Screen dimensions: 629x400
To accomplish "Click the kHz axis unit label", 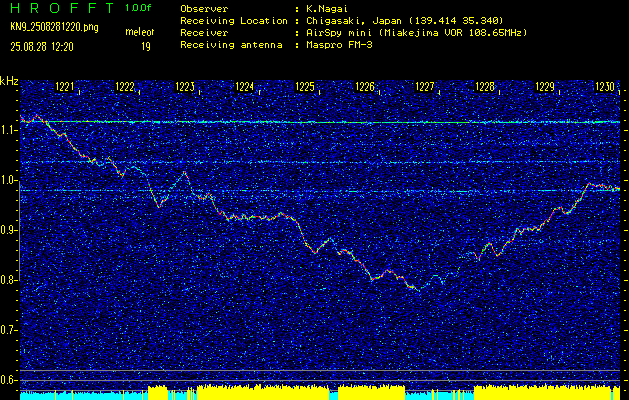I will pos(9,81).
